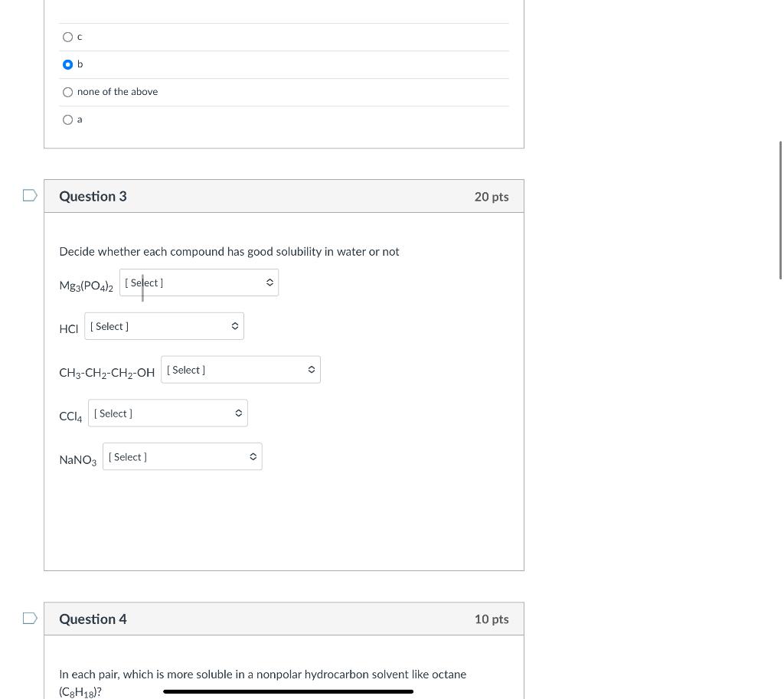Viewport: 784px width, 699px height.
Task: Flag Question 3 with the bookmark icon
Action: (x=30, y=195)
